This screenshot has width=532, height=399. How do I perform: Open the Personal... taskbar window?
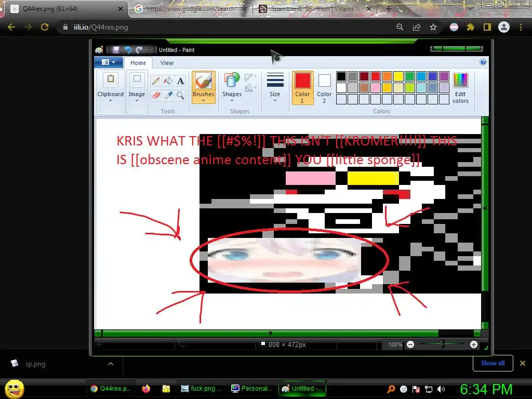click(x=251, y=389)
